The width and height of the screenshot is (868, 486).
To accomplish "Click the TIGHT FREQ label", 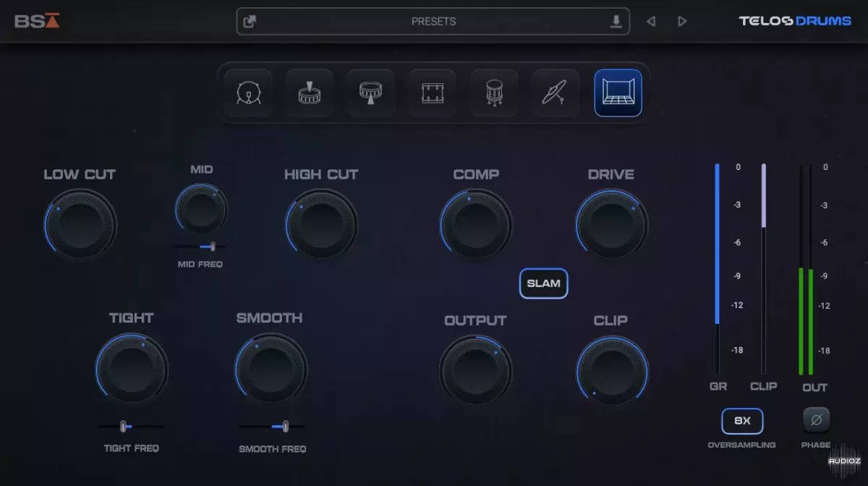I will 132,448.
